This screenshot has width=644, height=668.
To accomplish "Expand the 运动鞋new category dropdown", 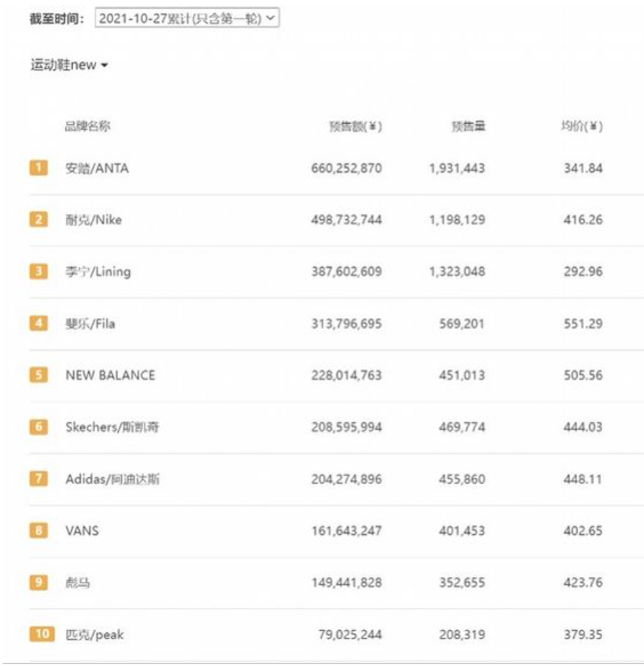I will click(x=69, y=65).
